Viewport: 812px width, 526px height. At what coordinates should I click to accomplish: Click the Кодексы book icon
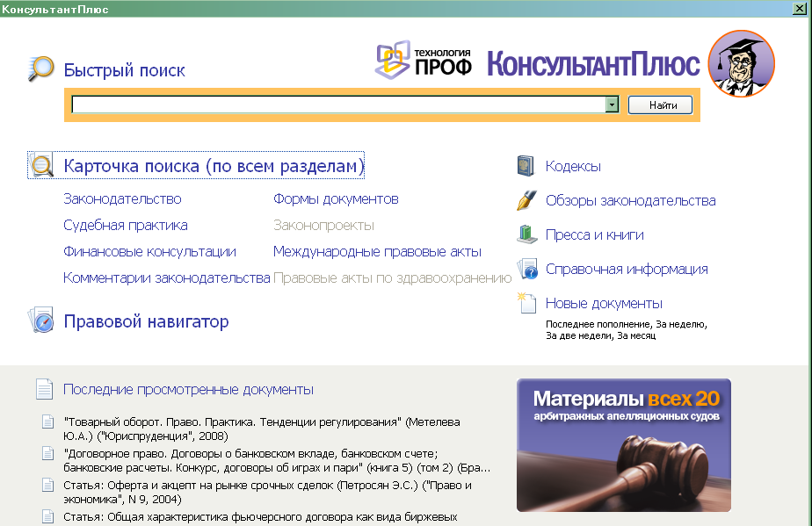pos(526,166)
